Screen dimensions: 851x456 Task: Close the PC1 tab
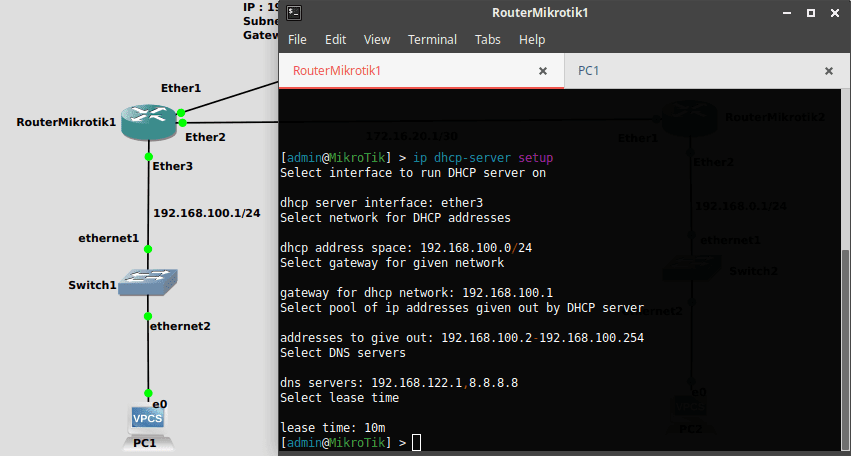point(829,71)
